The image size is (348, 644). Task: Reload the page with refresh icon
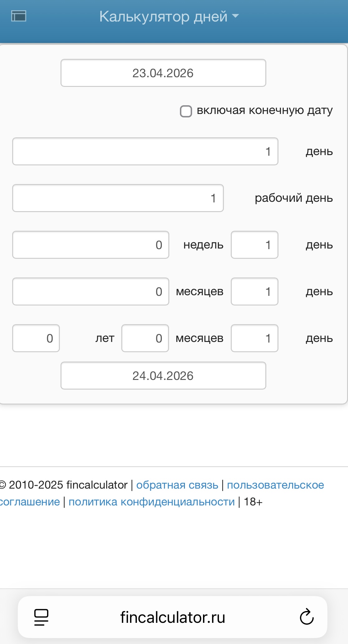[307, 617]
